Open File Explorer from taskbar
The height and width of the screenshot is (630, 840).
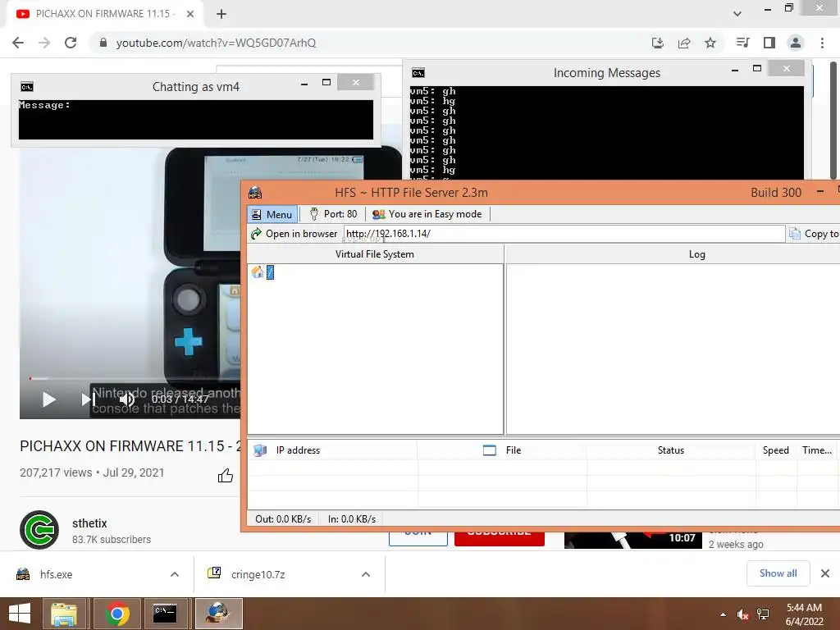pos(64,614)
